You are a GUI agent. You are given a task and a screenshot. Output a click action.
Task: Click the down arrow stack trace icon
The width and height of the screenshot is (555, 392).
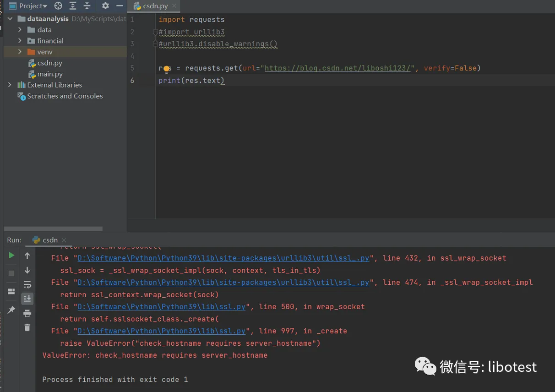[x=27, y=270]
